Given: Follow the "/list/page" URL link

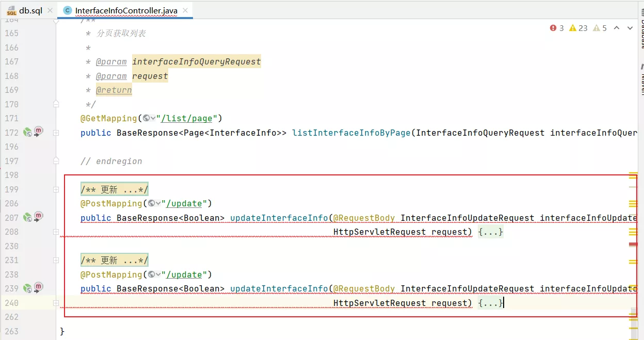Looking at the screenshot, I should (x=186, y=118).
